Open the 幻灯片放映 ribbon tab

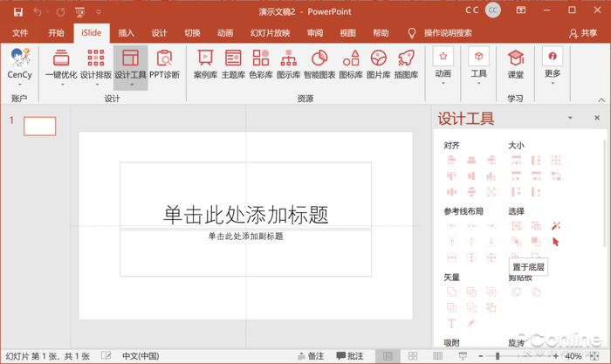pos(271,33)
